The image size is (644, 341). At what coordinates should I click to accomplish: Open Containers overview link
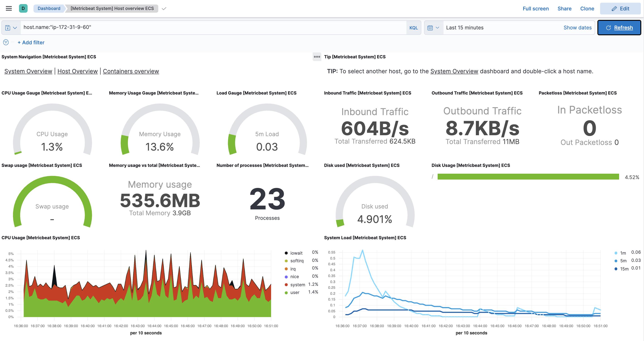131,71
